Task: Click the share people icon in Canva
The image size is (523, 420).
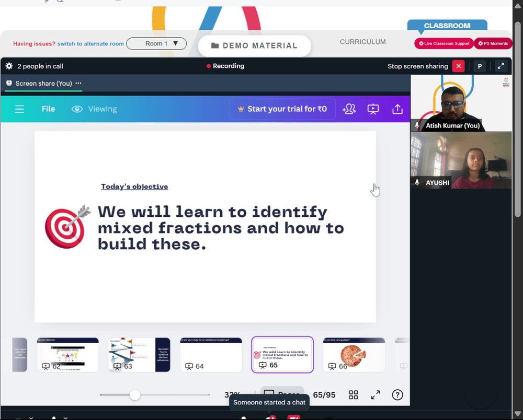Action: (349, 109)
